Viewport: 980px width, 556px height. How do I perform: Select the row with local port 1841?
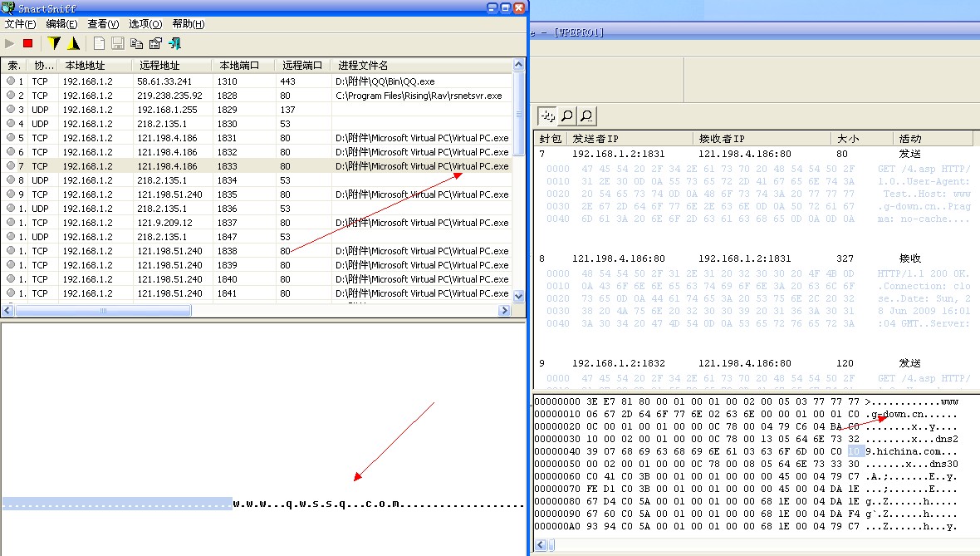257,293
